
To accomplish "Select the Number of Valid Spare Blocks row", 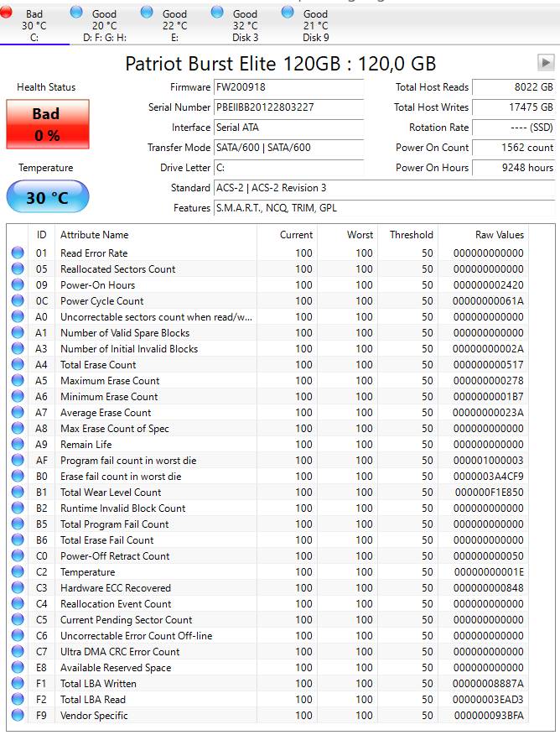I will (x=267, y=333).
